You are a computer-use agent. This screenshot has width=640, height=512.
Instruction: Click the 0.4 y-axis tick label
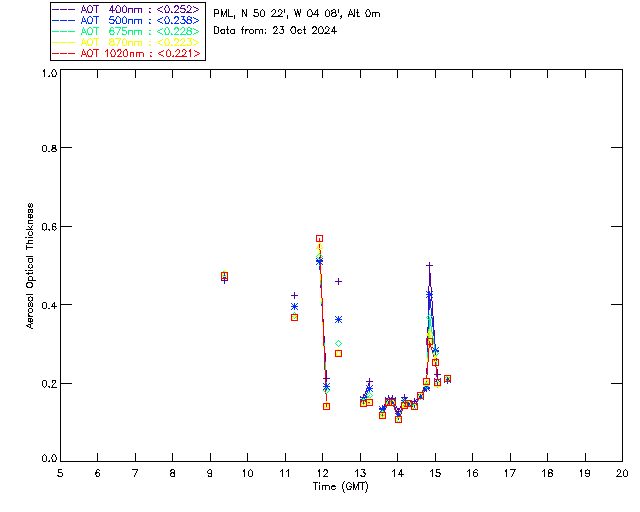[x=49, y=305]
